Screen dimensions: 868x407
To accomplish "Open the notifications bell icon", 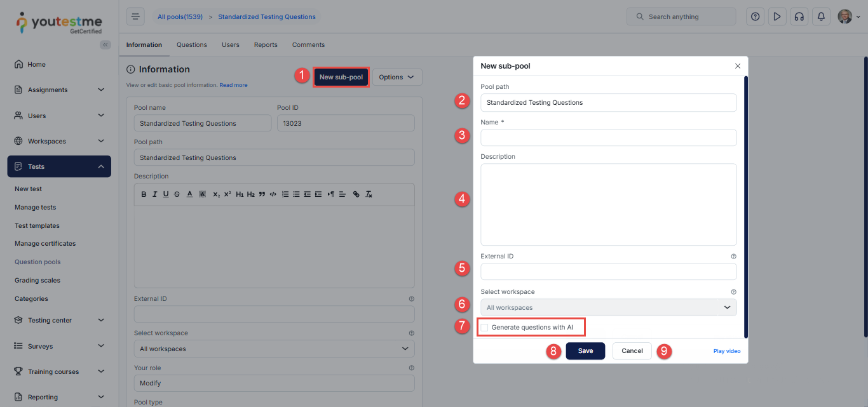I will (821, 17).
